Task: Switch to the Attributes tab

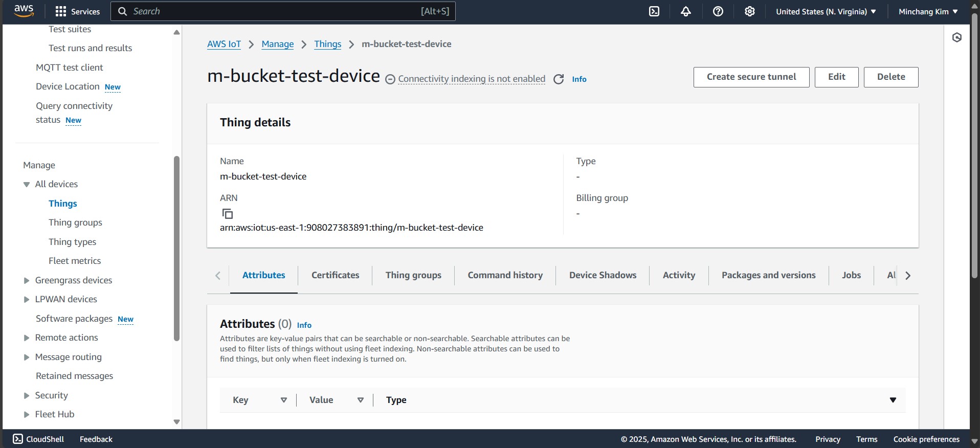Action: [264, 275]
